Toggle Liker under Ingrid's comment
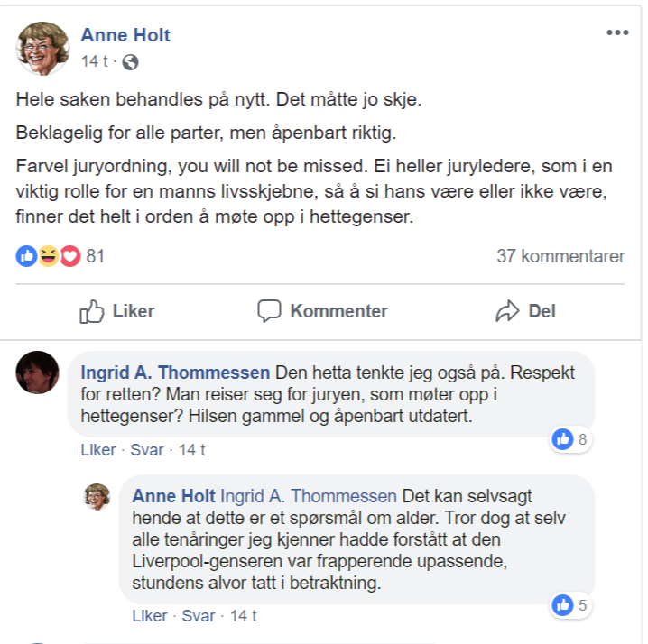Viewport: 648px width, 644px height. 98,450
